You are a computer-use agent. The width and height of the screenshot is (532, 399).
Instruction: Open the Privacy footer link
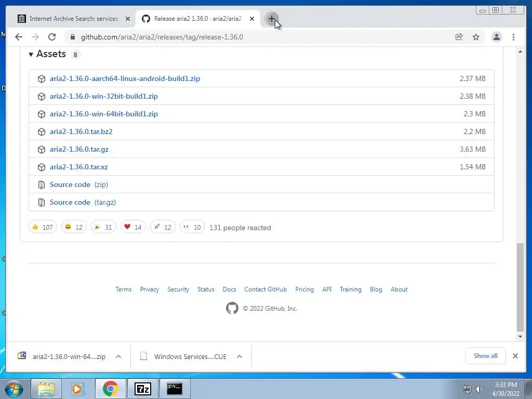150,289
